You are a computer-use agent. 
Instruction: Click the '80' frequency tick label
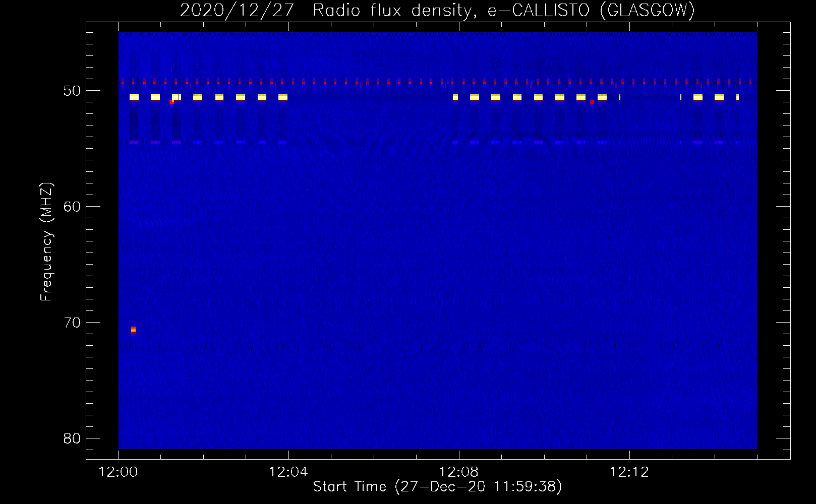[x=72, y=438]
